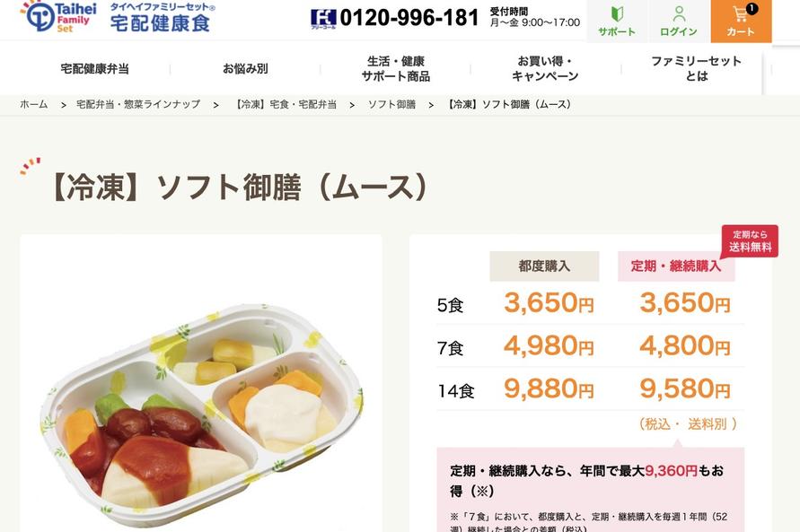
Task: Open the shopping cart icon
Action: tap(740, 15)
